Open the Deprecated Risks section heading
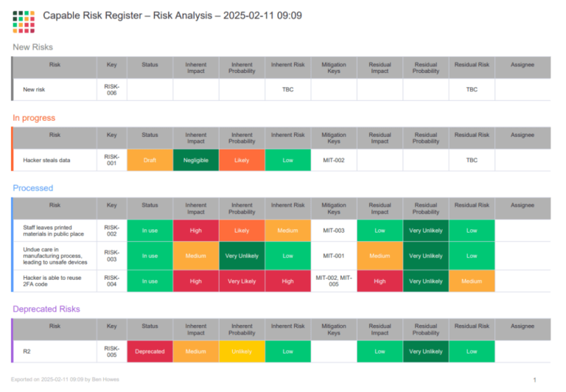This screenshot has width=566, height=392. click(x=46, y=309)
